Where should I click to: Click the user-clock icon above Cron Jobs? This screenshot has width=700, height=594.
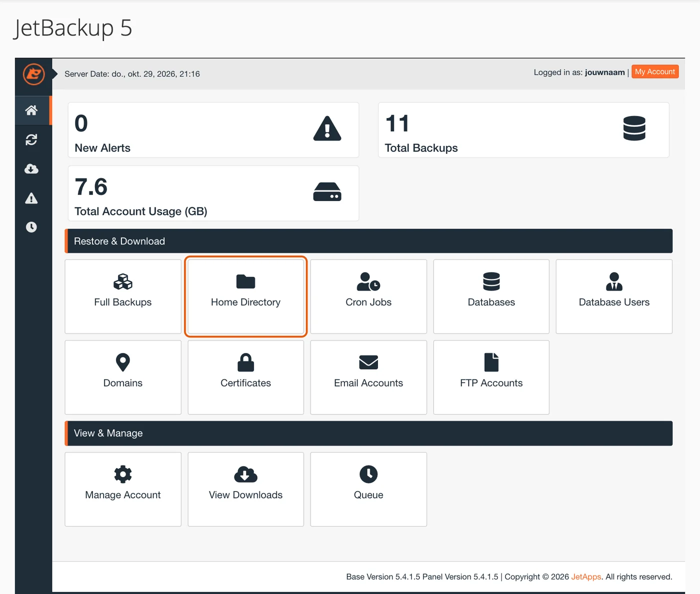click(x=368, y=282)
